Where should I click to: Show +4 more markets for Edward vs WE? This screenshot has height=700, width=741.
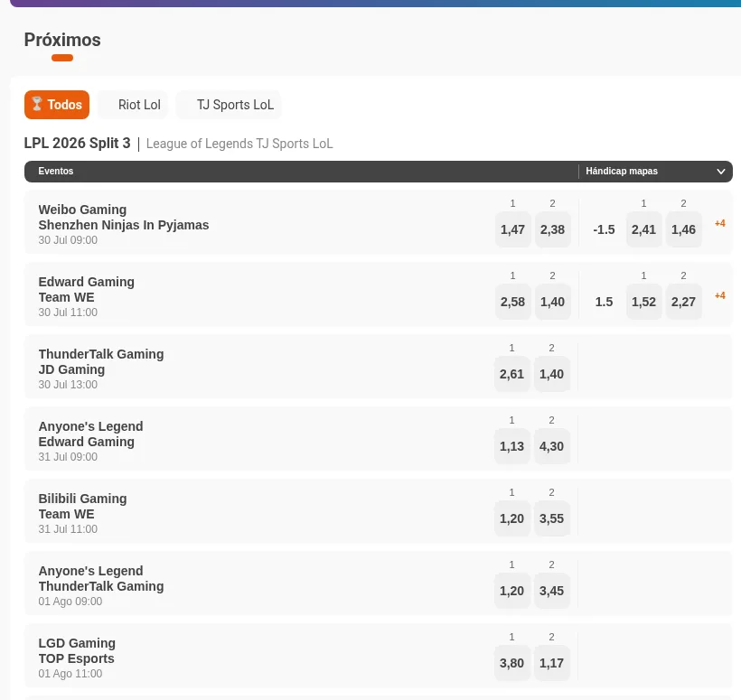coord(719,295)
